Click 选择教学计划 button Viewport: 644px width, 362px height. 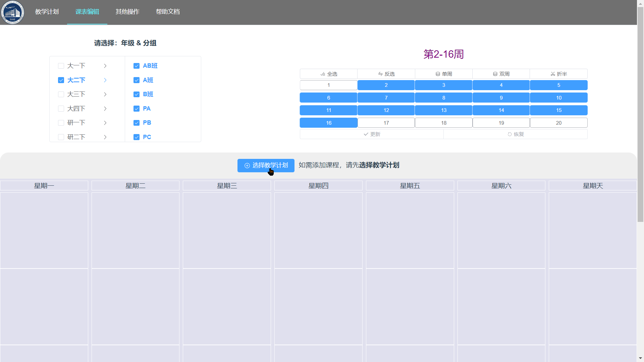(x=266, y=166)
